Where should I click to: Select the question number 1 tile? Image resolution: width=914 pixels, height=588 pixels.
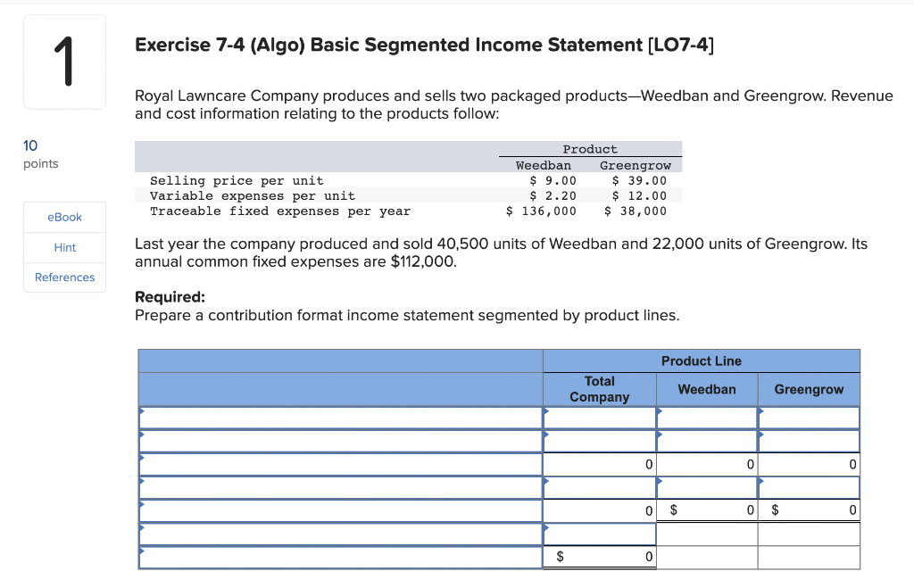(64, 62)
